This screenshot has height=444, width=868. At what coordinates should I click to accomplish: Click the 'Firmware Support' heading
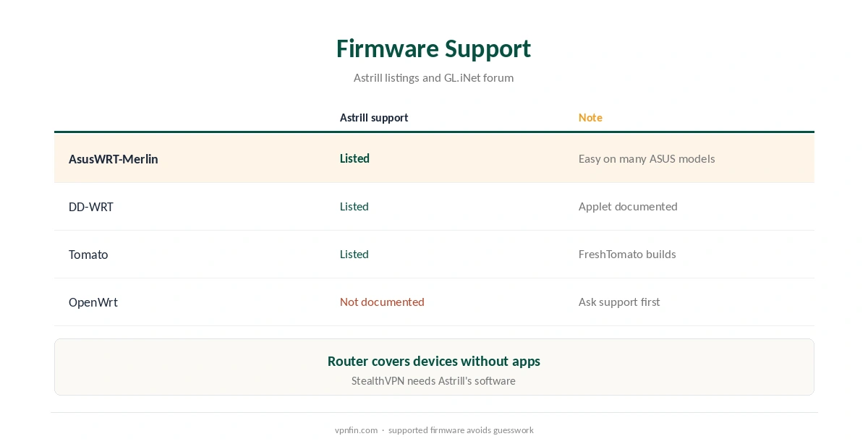tap(433, 49)
